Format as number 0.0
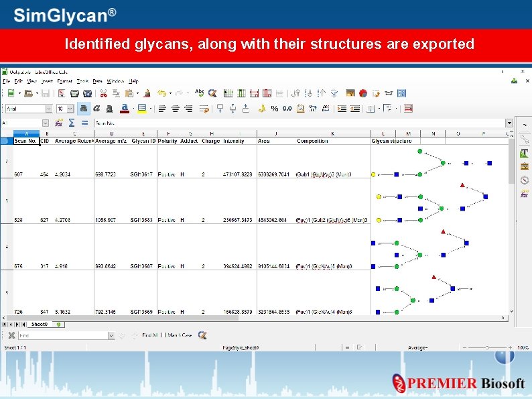Image resolution: width=532 pixels, height=399 pixels. (x=287, y=109)
